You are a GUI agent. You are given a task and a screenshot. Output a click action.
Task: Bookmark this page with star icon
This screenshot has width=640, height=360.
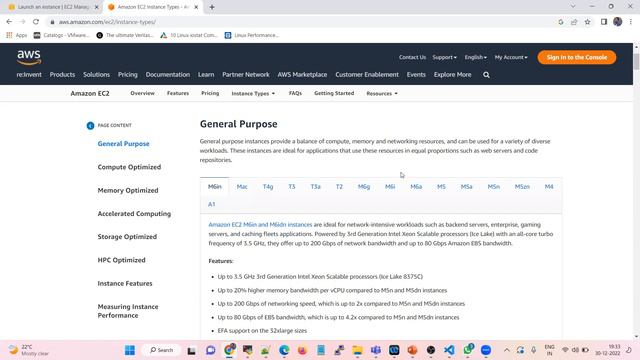pyautogui.click(x=587, y=22)
